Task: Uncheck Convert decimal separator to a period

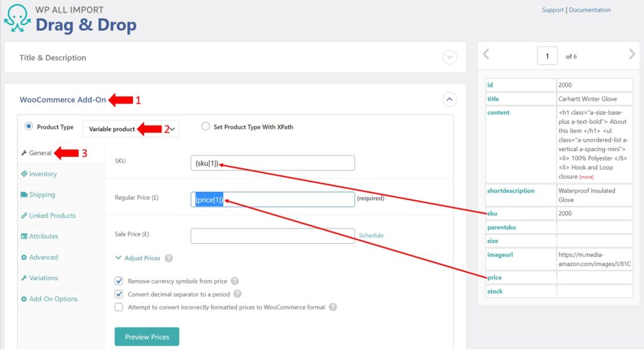Action: [x=119, y=294]
